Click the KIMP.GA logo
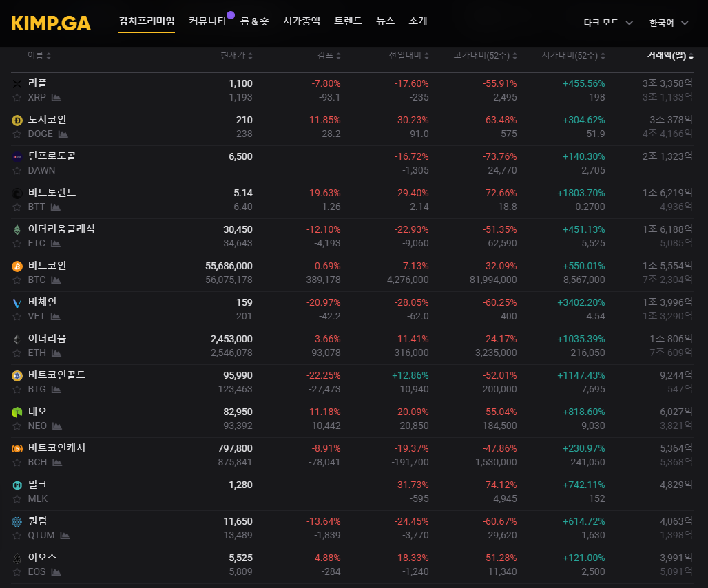 [51, 23]
